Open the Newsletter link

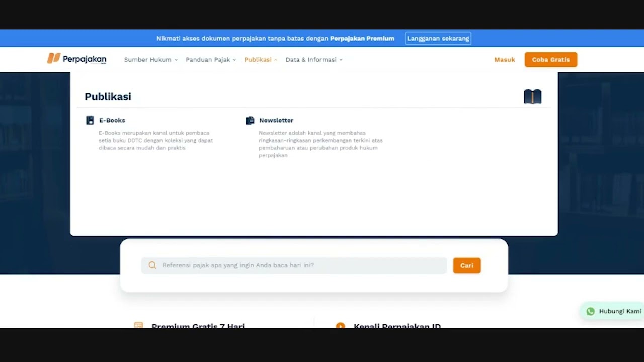tap(276, 120)
